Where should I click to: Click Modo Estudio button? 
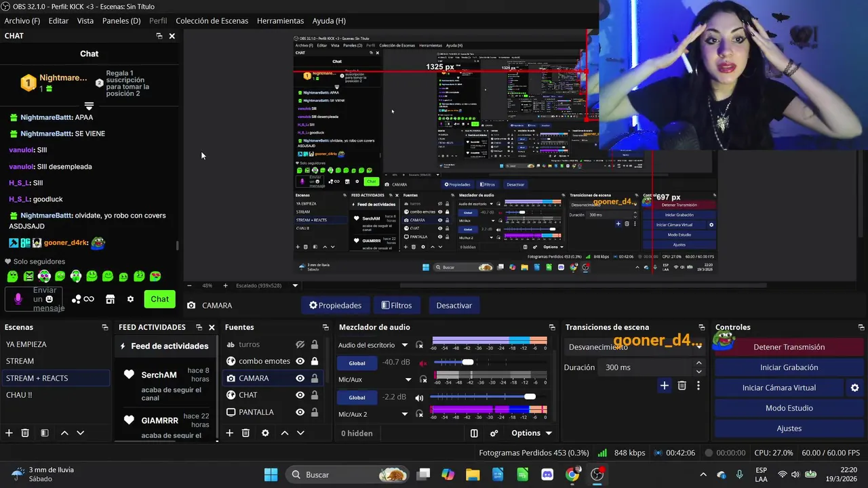click(x=789, y=408)
